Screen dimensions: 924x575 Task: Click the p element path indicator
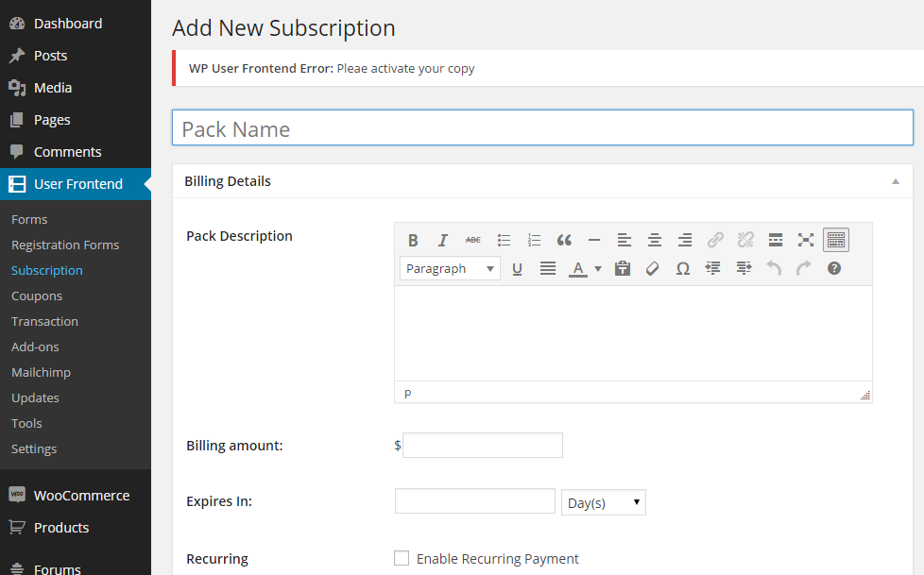point(408,393)
